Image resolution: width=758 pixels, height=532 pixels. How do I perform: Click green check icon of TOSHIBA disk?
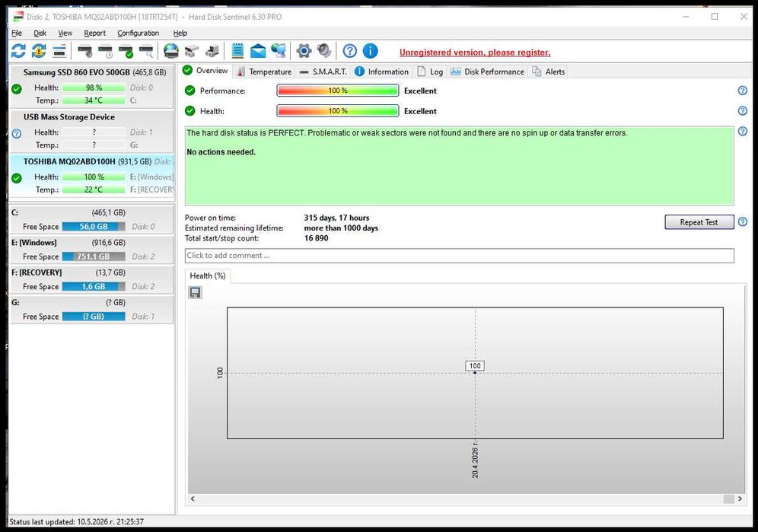click(x=17, y=178)
